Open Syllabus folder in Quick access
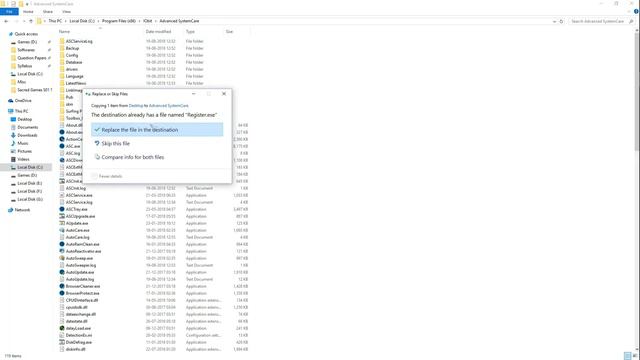The image size is (640, 360). pos(24,66)
